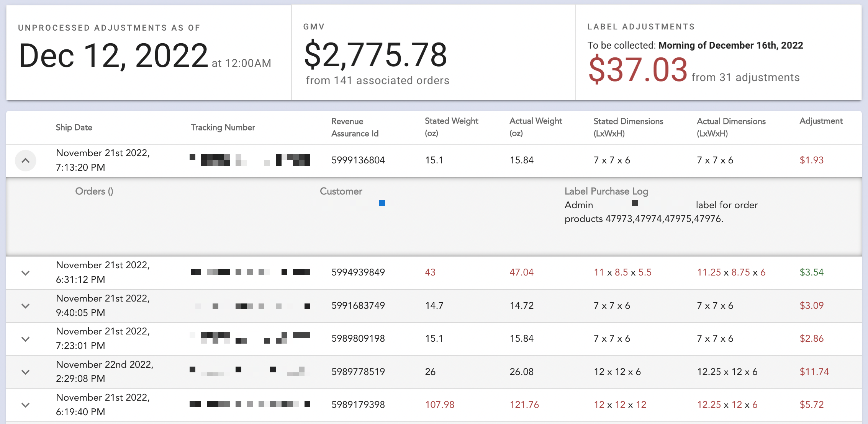Expand the 5989809198 row chevron
This screenshot has width=868, height=424.
pos(25,339)
